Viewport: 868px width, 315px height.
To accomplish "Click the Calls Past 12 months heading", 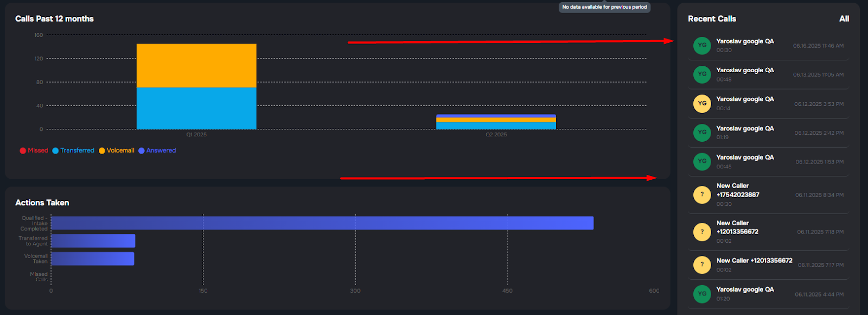I will click(54, 18).
